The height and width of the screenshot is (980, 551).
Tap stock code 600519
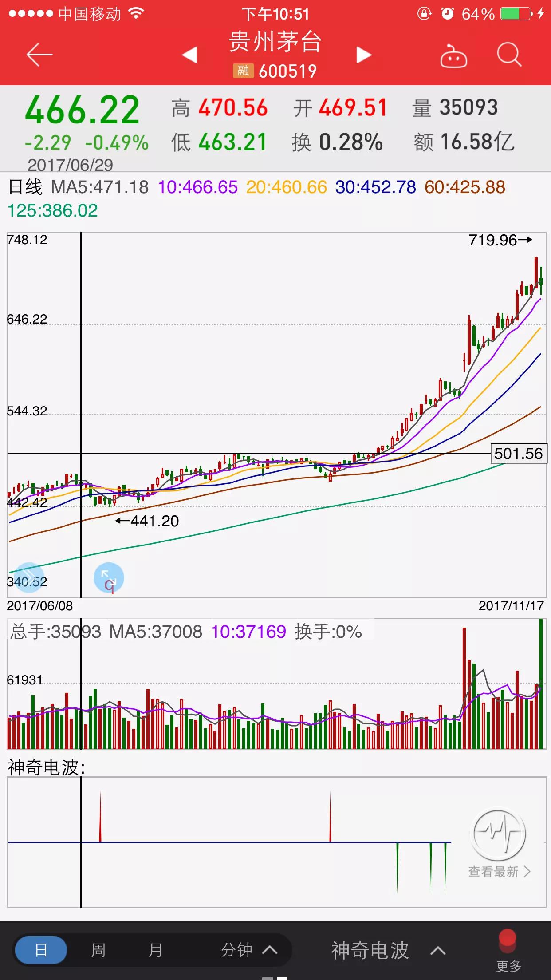pos(287,71)
